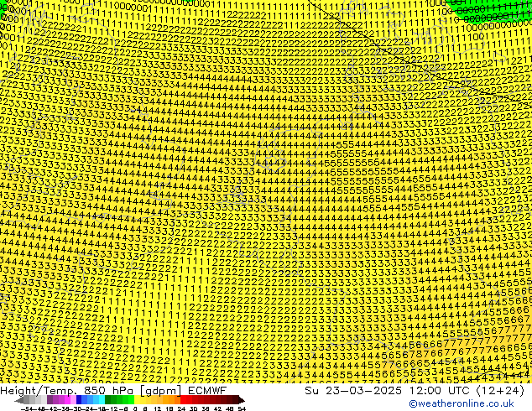
Task: Click the purple segment of the temperature scale
Action: click(x=61, y=400)
